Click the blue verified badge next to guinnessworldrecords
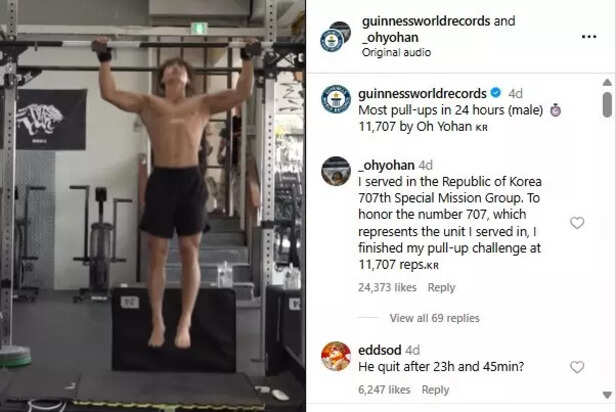The height and width of the screenshot is (412, 616). (496, 93)
